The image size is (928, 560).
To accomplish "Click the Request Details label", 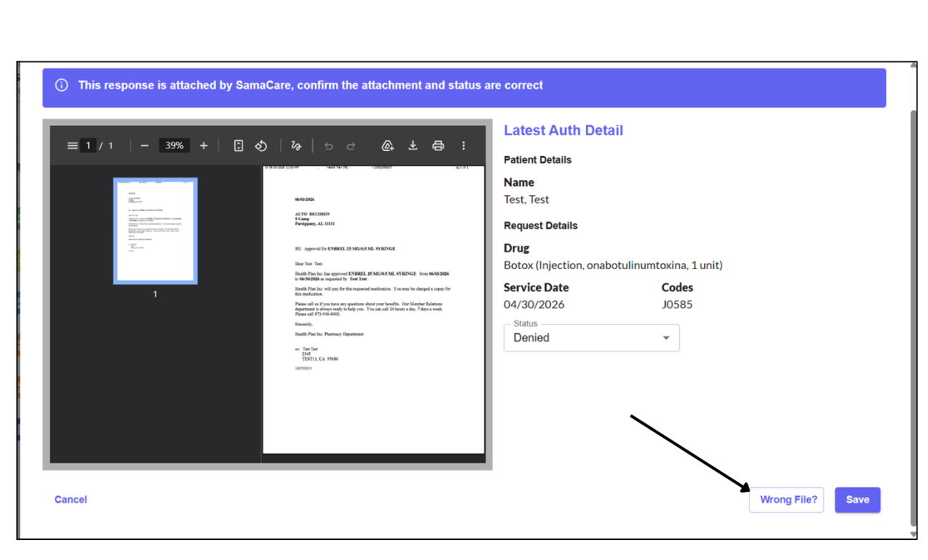I will pos(541,225).
